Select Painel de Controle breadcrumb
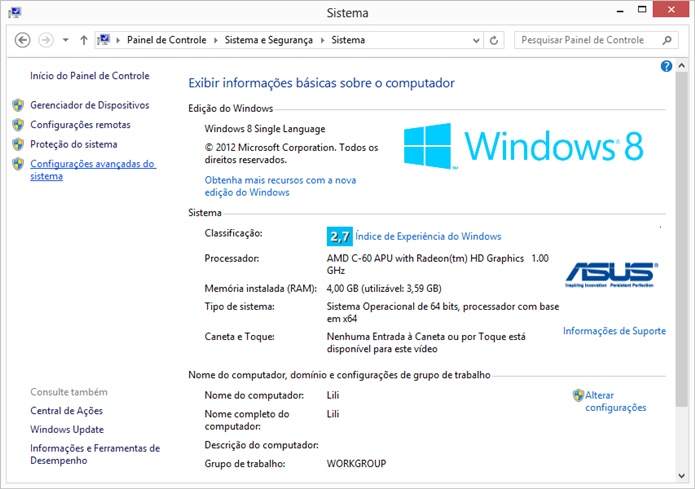This screenshot has width=695, height=489. click(167, 40)
